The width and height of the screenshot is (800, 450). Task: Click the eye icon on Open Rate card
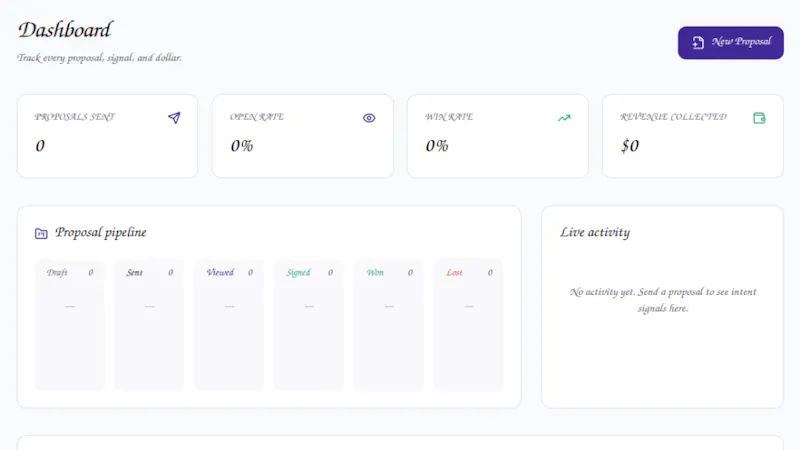click(369, 118)
